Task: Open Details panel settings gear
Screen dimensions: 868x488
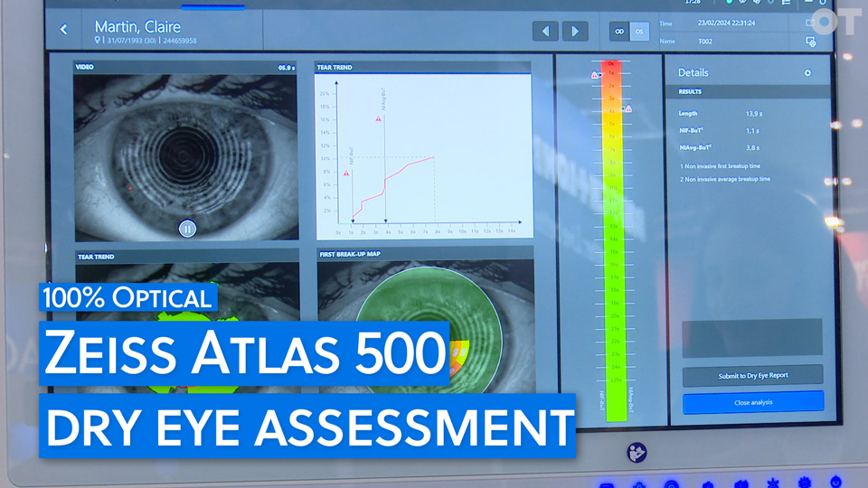Action: click(807, 73)
